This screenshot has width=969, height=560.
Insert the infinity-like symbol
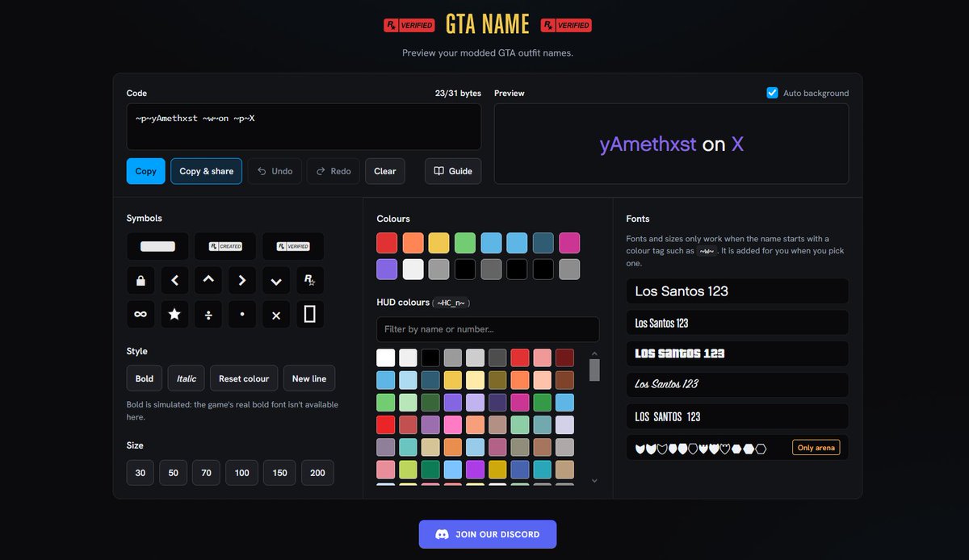(141, 314)
